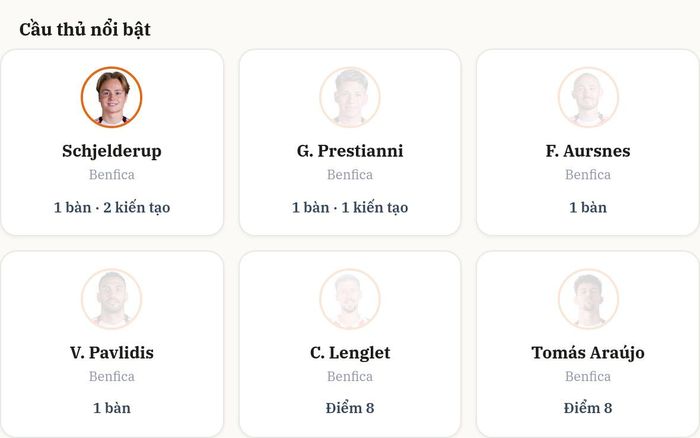Click F. Aursnes's avatar photo
The width and height of the screenshot is (700, 438).
[x=588, y=97]
